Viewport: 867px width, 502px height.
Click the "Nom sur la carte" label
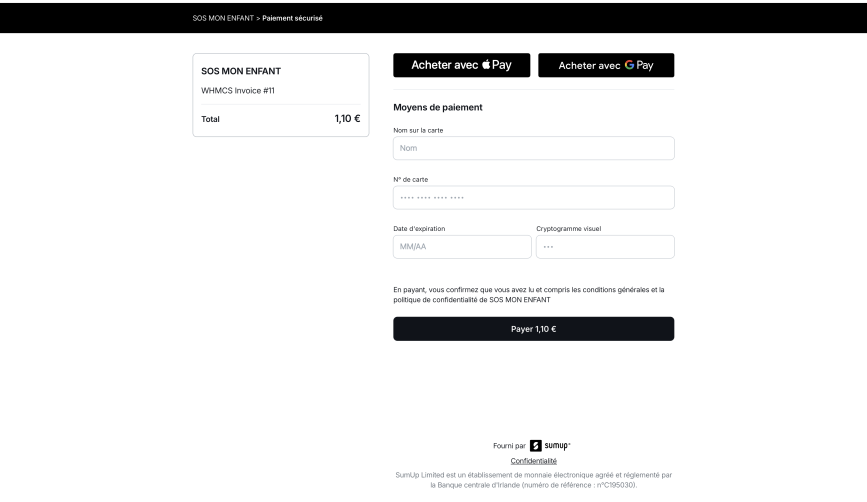[x=418, y=131]
